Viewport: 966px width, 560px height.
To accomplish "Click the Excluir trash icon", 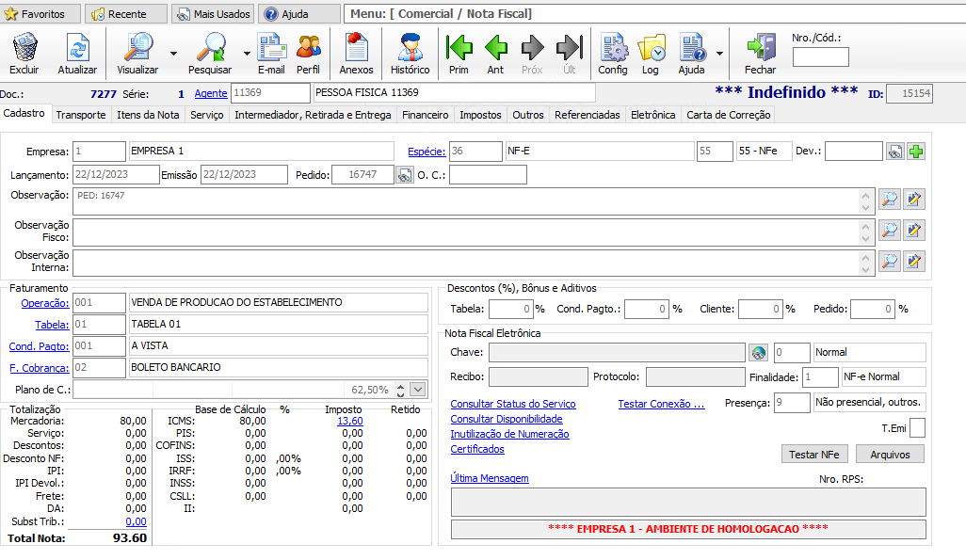I will point(24,47).
